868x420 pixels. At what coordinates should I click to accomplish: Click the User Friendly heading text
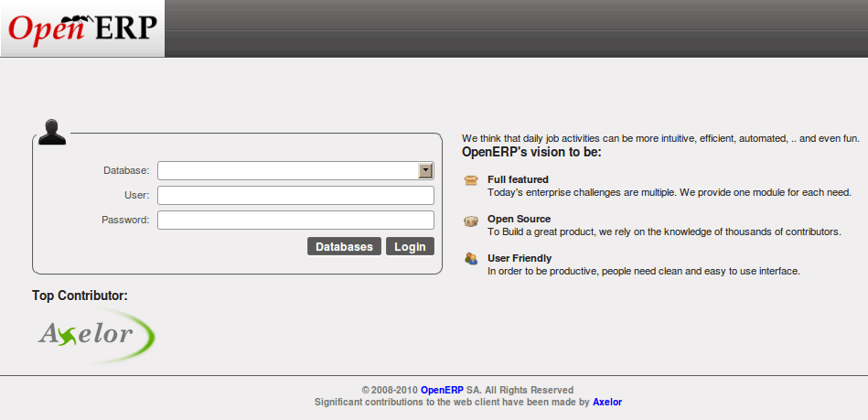pos(520,258)
